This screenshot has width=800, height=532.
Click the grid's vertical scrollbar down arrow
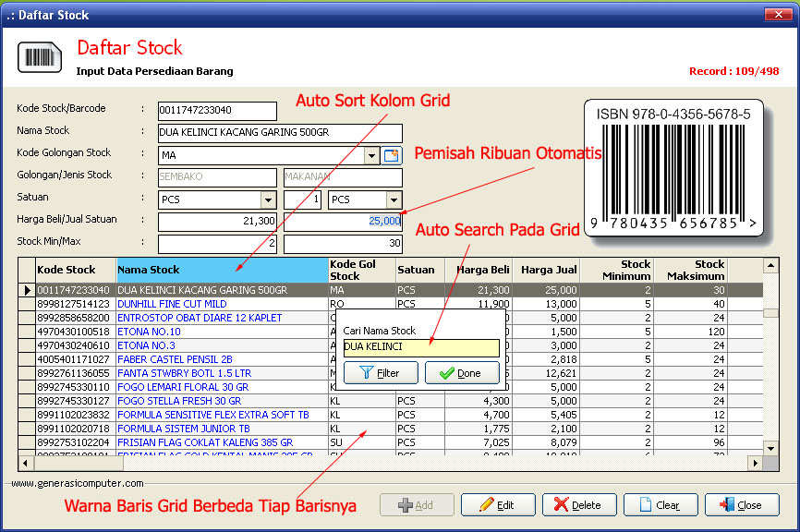tap(770, 448)
